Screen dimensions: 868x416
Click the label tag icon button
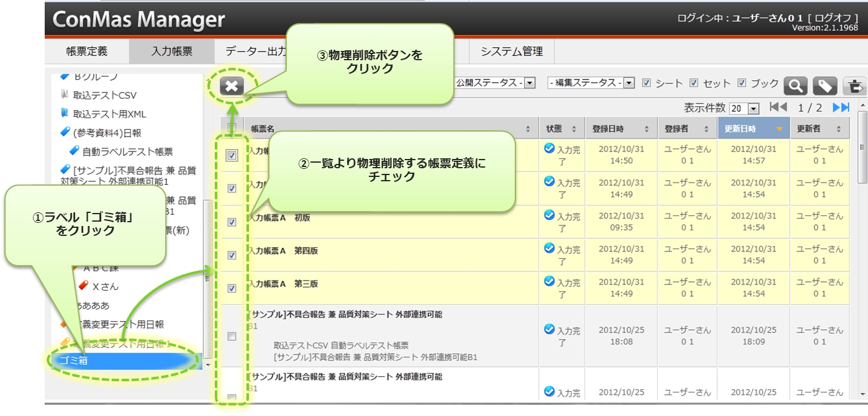(x=825, y=86)
